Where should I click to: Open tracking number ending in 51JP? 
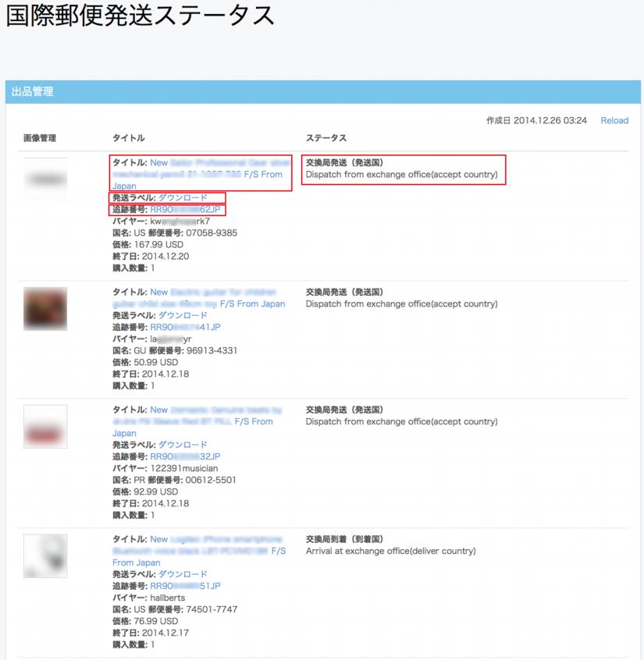click(x=185, y=586)
